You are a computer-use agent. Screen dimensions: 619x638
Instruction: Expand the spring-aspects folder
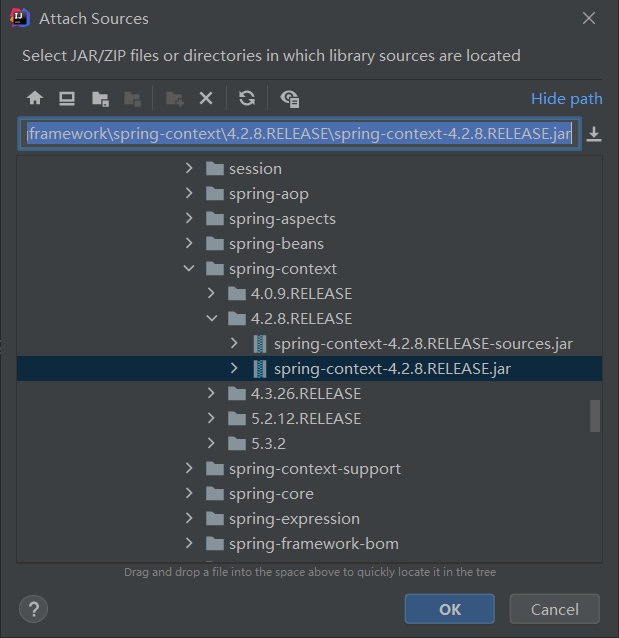coord(189,218)
